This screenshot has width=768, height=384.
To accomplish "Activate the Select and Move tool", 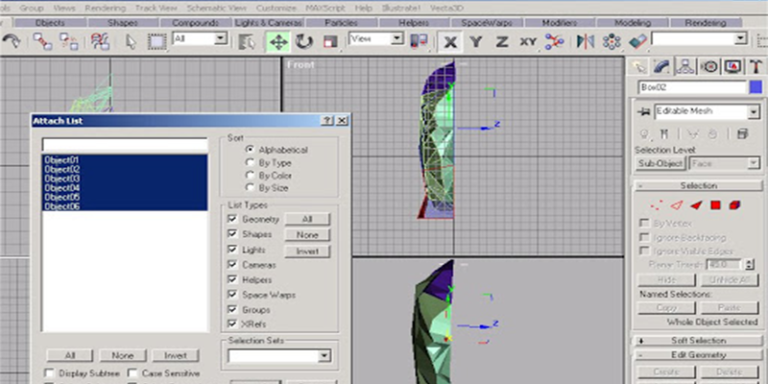I will (x=278, y=42).
